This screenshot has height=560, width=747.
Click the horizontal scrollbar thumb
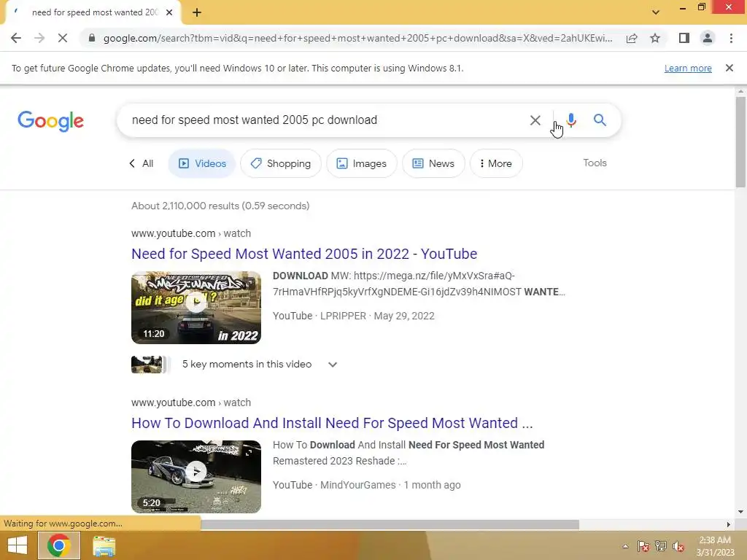(390, 524)
